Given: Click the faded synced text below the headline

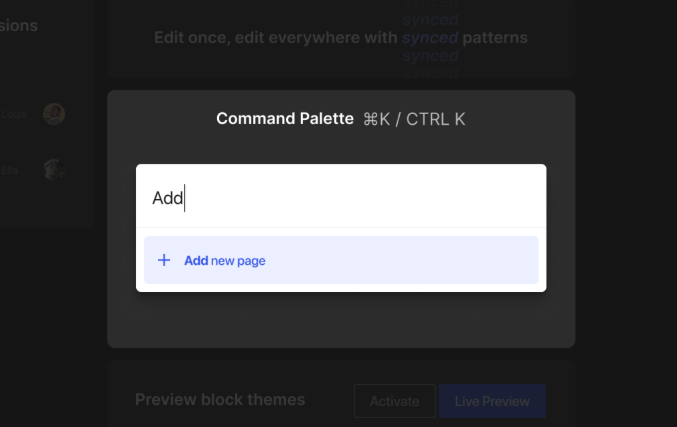Looking at the screenshot, I should (430, 57).
